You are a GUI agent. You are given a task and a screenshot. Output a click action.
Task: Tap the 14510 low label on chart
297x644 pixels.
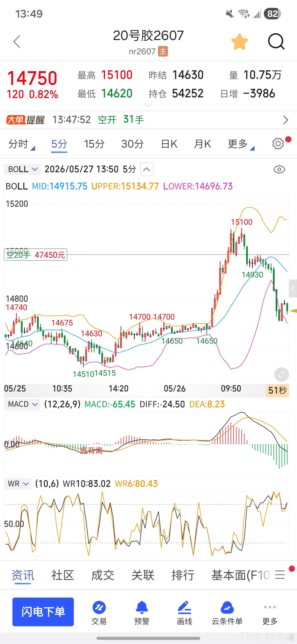[83, 374]
